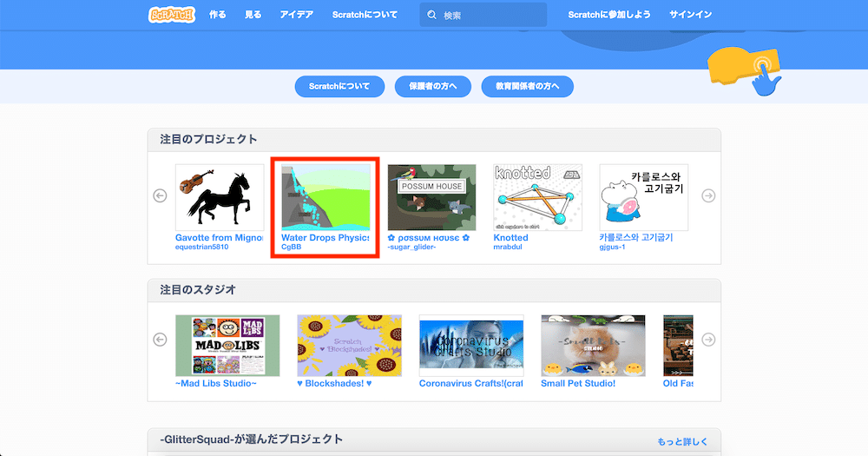Screen dimensions: 868x456
Task: Open the Scratchについて navbar item
Action: pyautogui.click(x=365, y=15)
